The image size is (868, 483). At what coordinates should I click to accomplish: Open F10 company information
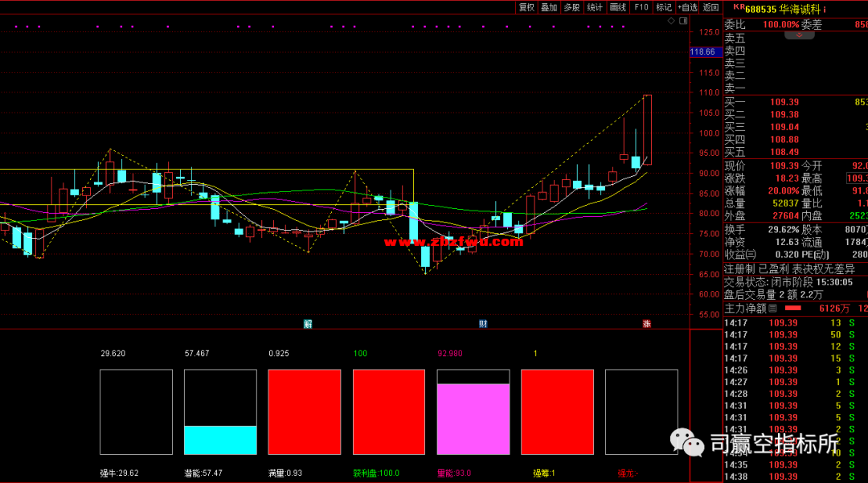pyautogui.click(x=641, y=7)
